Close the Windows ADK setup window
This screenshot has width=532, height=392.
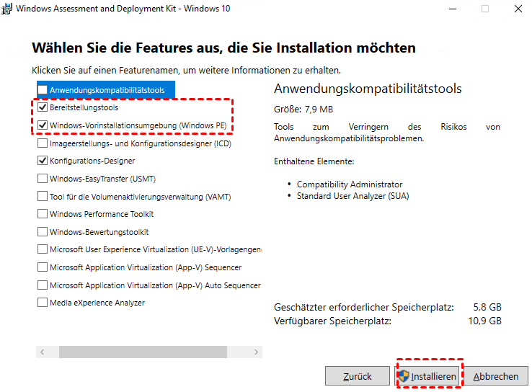518,9
